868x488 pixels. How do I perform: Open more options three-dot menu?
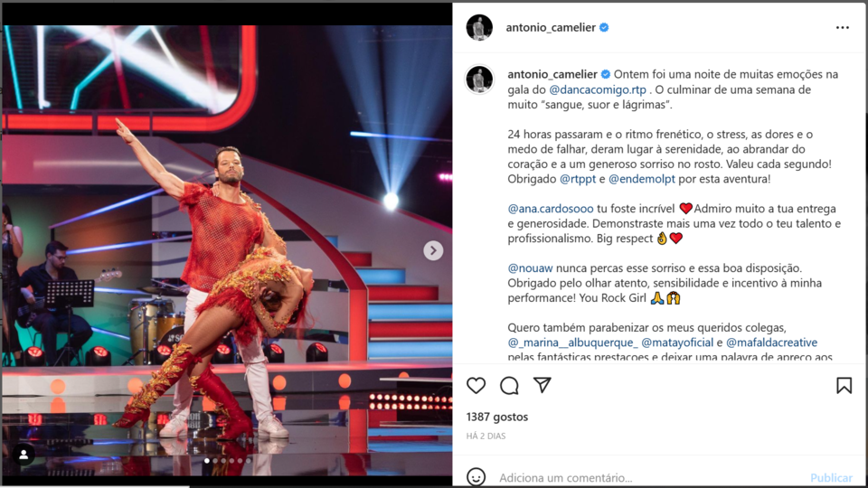tap(843, 28)
